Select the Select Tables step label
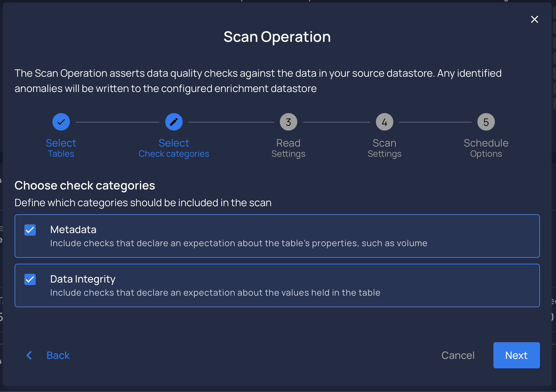 (x=61, y=148)
